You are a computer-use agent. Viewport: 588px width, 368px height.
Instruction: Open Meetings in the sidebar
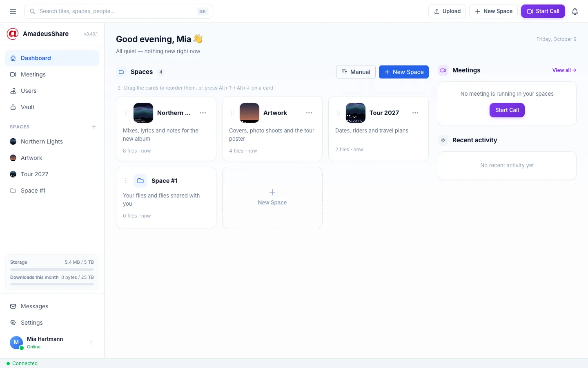point(52,74)
